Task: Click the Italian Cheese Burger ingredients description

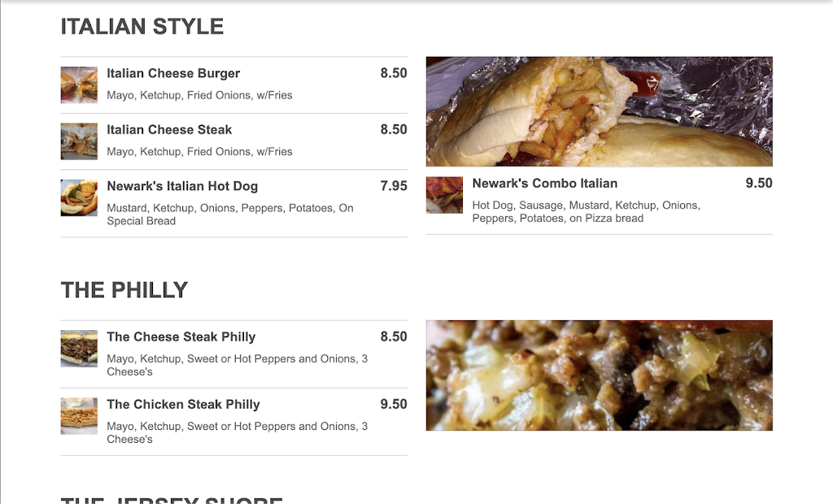Action: coord(199,95)
